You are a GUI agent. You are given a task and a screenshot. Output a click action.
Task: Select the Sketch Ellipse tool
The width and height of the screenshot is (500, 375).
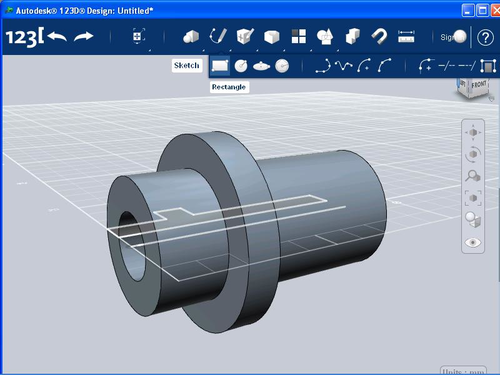click(x=261, y=66)
